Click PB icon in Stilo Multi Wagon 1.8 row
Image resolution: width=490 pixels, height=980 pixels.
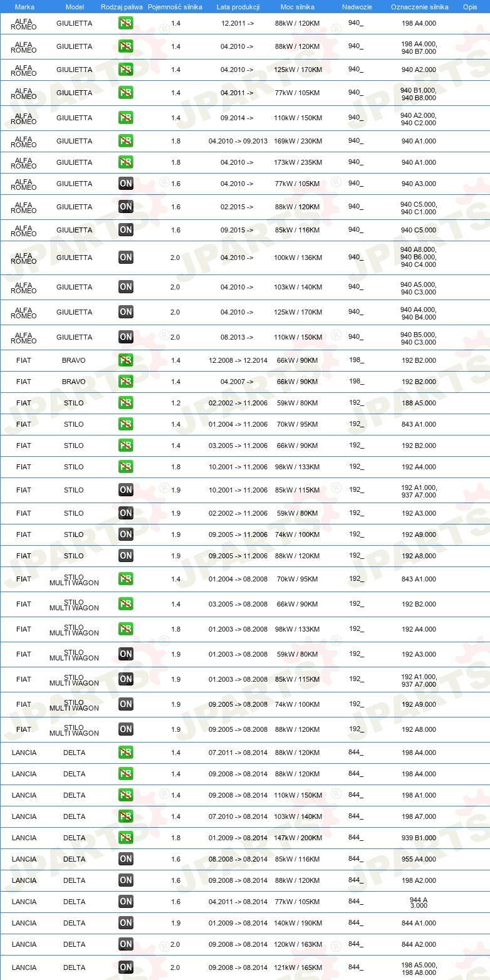(126, 629)
